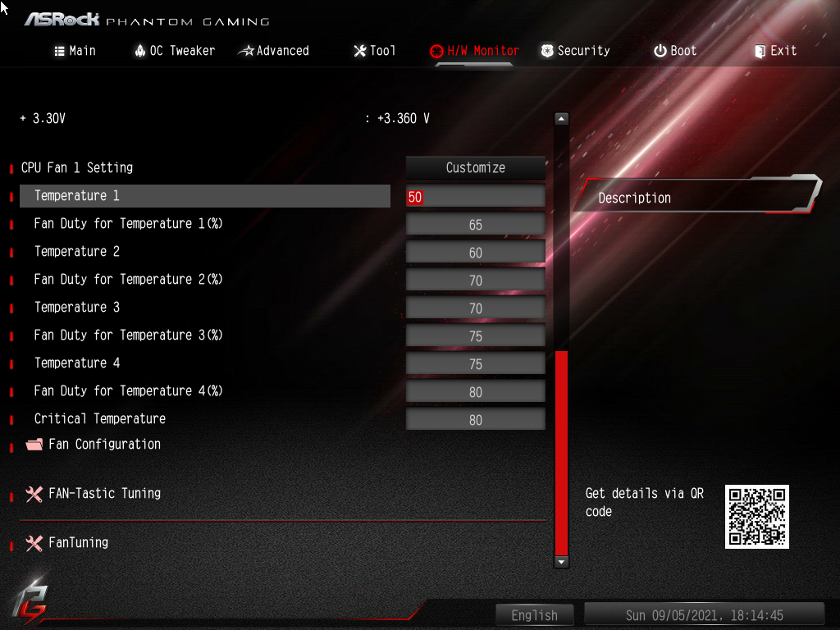This screenshot has width=840, height=630.
Task: Click the FAN-Tastic Tuning crossed-wrenches icon
Action: [x=34, y=494]
